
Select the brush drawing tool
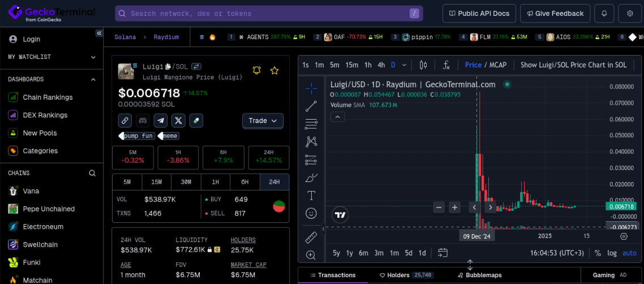pos(311,177)
